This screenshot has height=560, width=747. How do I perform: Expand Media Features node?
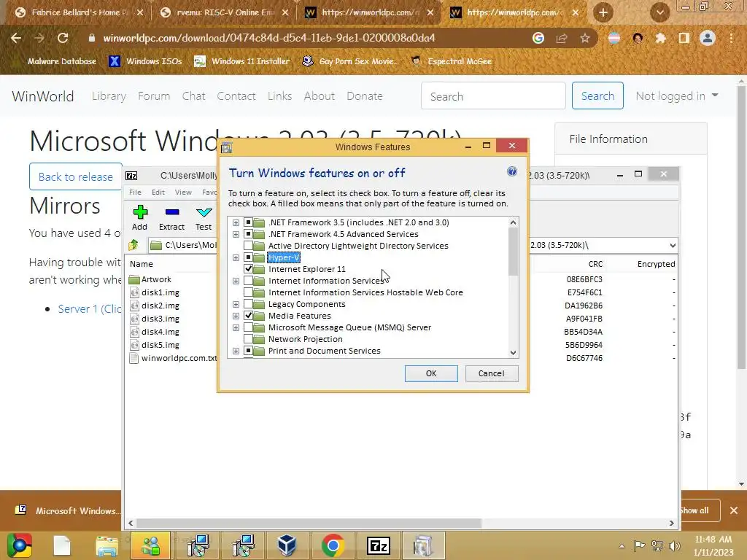(236, 316)
